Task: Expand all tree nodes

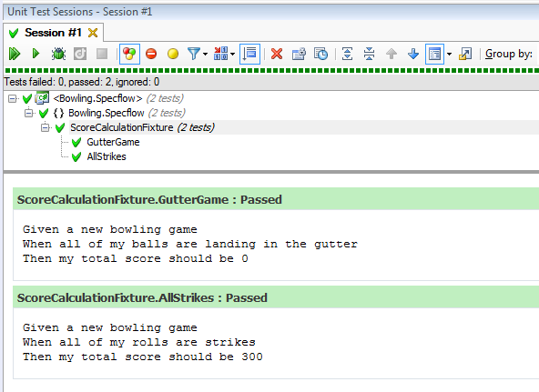Action: click(347, 54)
